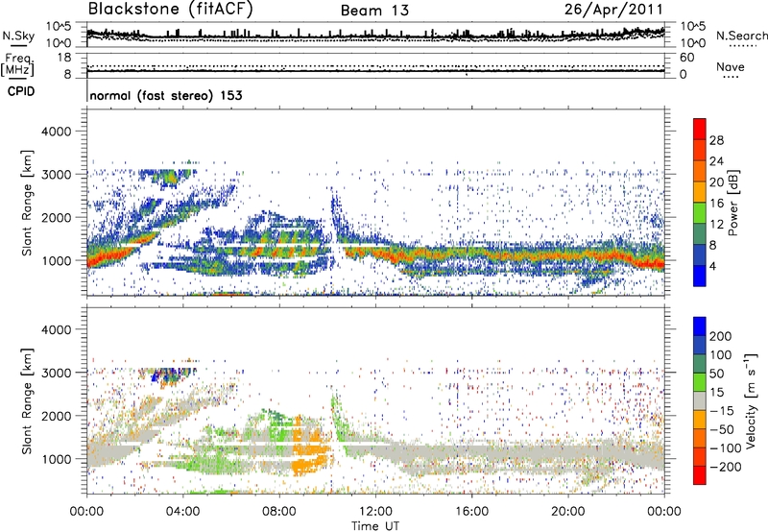The image size is (768, 532).
Task: Select the 'N.Sky' legend label
Action: coord(18,36)
